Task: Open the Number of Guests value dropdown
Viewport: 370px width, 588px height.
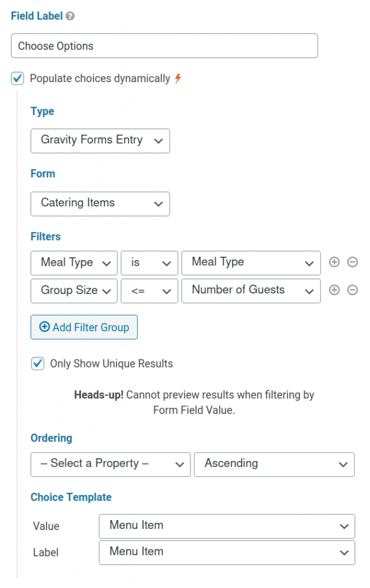Action: click(251, 291)
